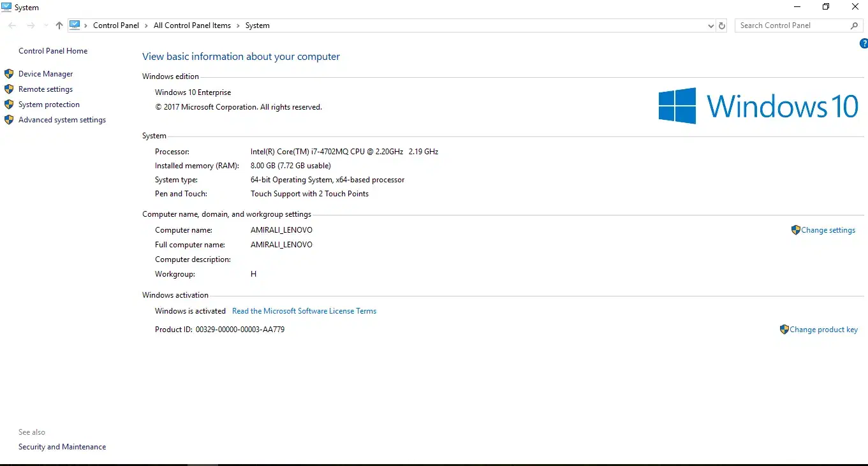Click Change product key link
The image size is (868, 466).
pos(823,330)
